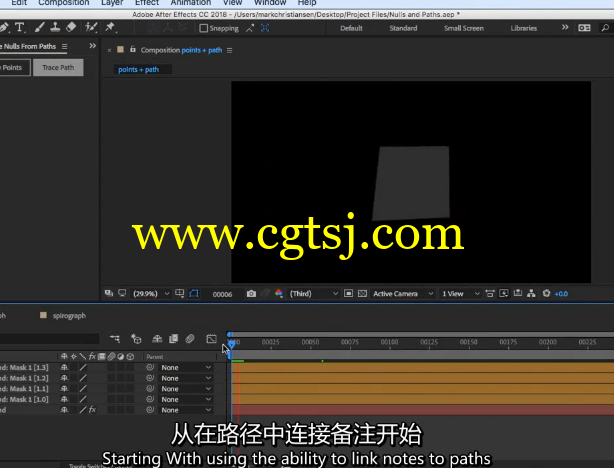
Task: Select the Brush tool
Action: coord(39,27)
